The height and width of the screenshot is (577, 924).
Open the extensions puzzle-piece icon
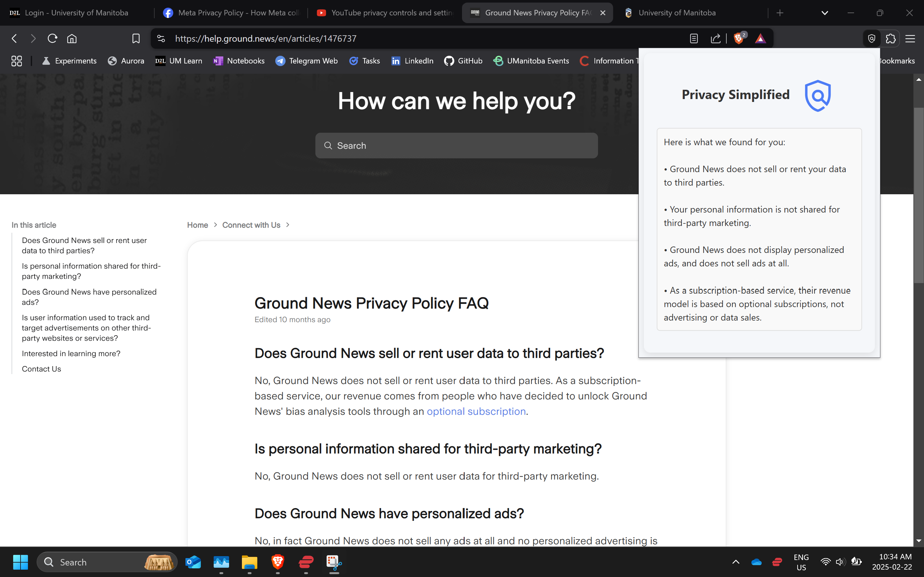(891, 38)
